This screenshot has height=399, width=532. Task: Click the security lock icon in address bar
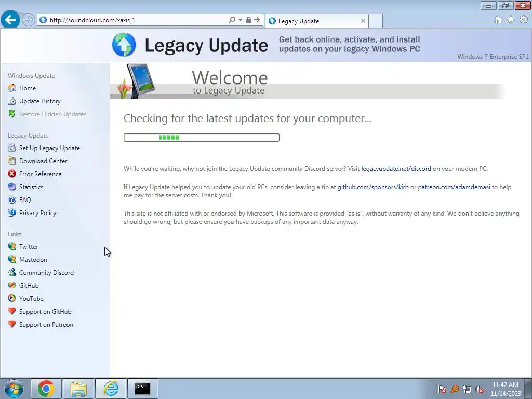pyautogui.click(x=249, y=20)
